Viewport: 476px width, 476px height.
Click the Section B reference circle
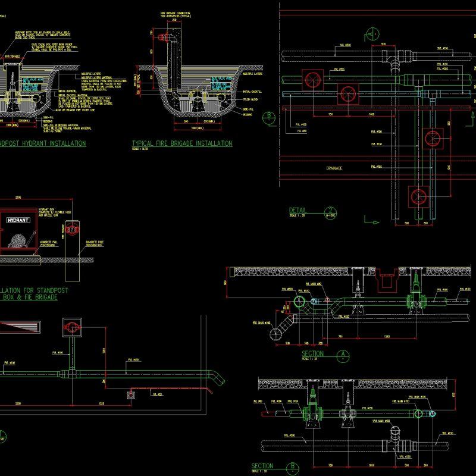[x=292, y=467]
